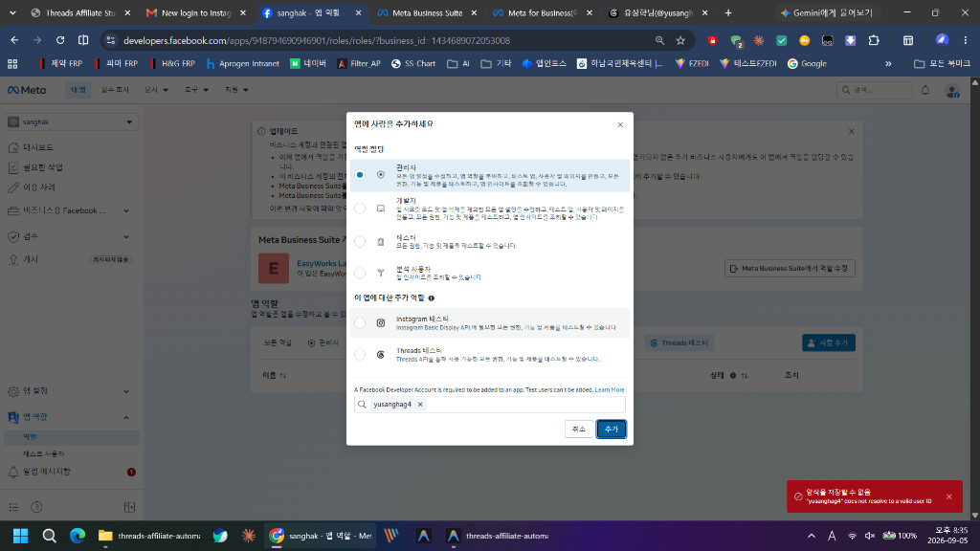The image size is (980, 551).
Task: Choose the Instagram 테스터 radio option
Action: pyautogui.click(x=360, y=323)
